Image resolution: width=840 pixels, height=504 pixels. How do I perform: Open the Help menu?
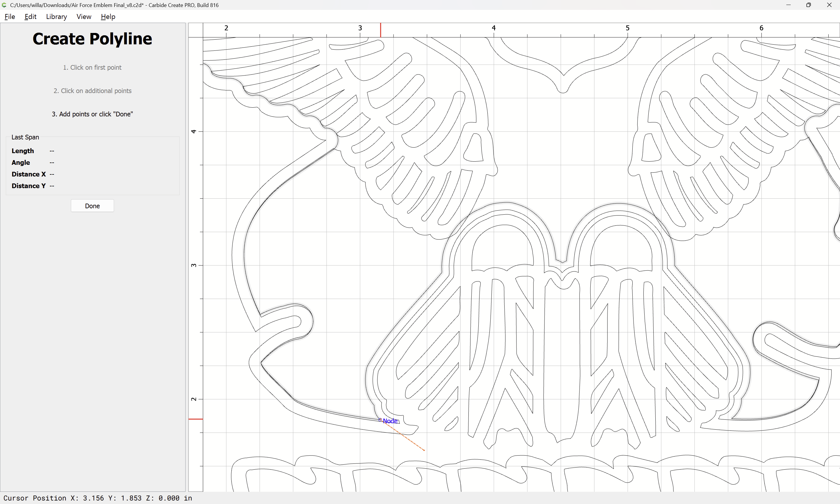[x=108, y=17]
